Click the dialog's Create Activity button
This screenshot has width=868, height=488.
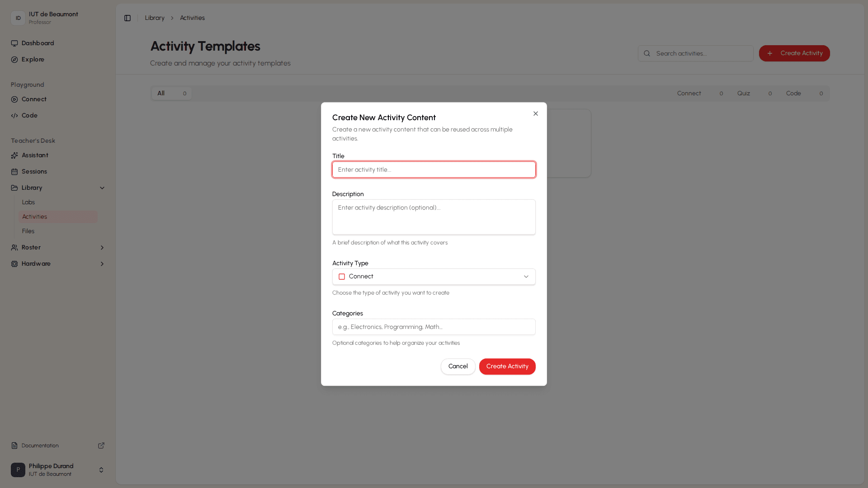coord(507,366)
